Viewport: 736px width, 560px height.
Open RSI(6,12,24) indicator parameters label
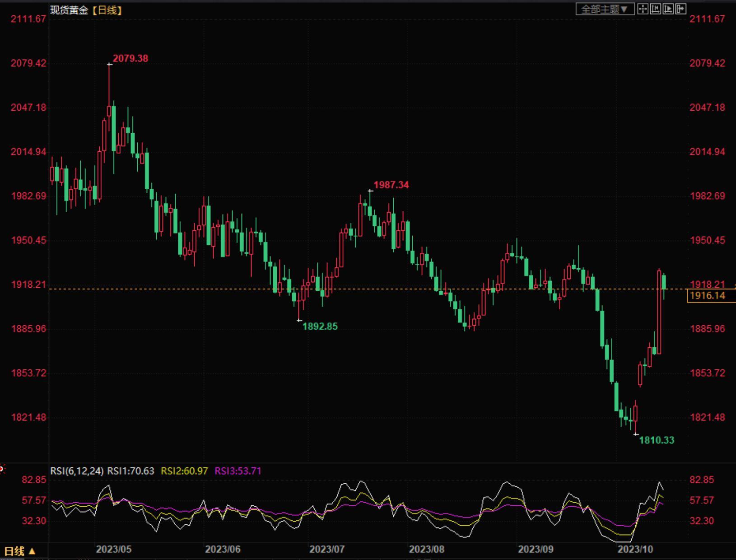coord(77,471)
